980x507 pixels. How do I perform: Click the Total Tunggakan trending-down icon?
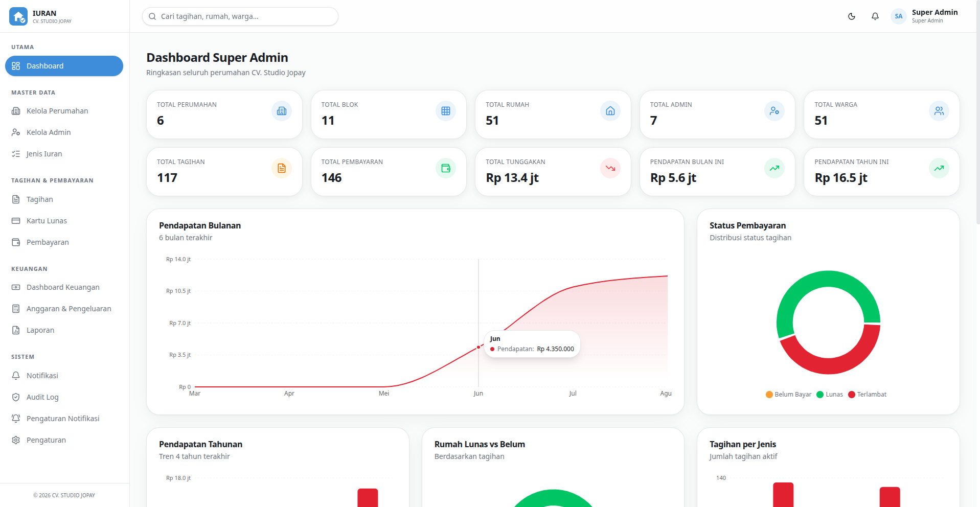(x=610, y=168)
